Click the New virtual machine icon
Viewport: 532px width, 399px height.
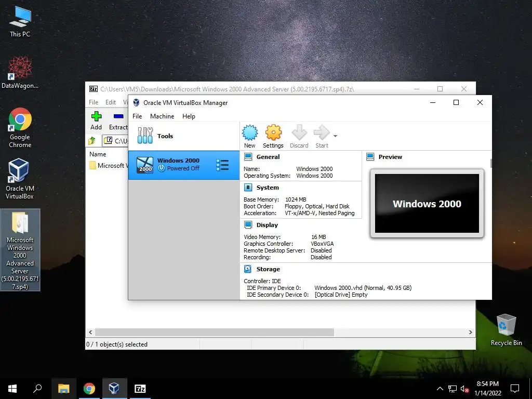coord(250,136)
